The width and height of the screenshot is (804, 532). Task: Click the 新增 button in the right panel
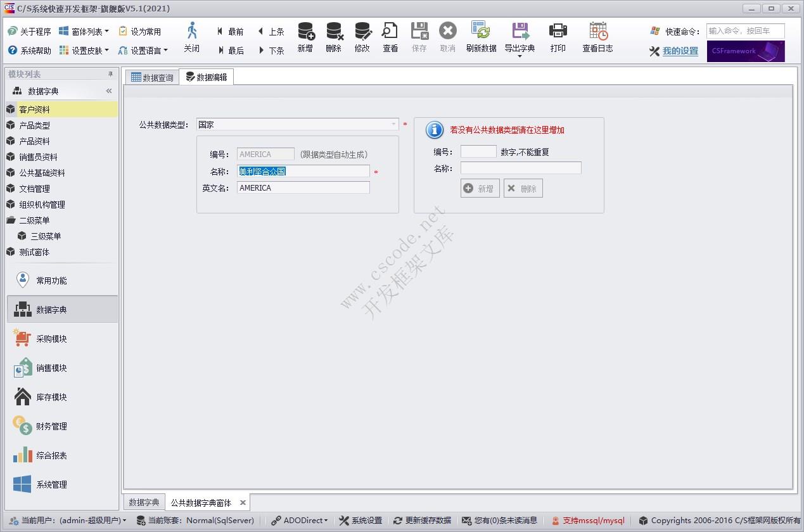[x=480, y=187]
